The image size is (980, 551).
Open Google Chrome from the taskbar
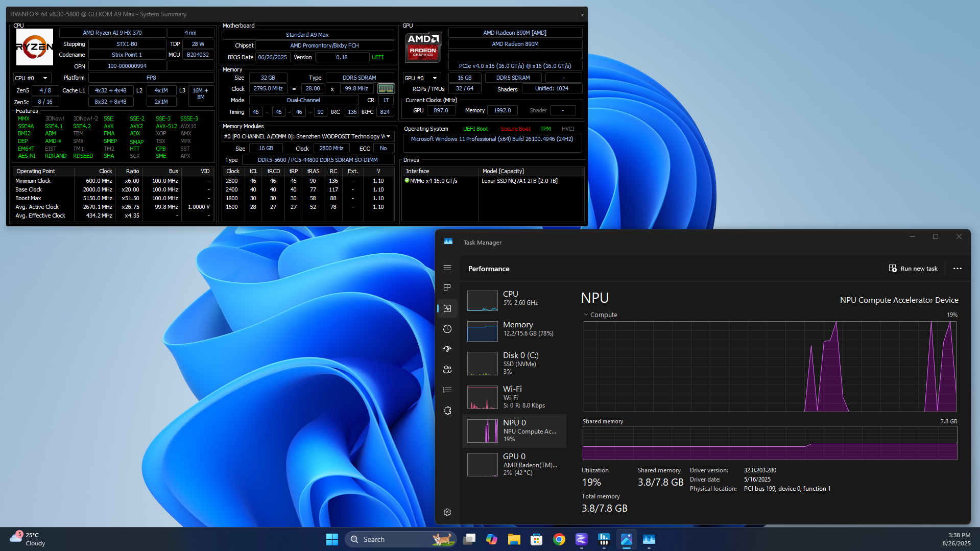tap(559, 539)
